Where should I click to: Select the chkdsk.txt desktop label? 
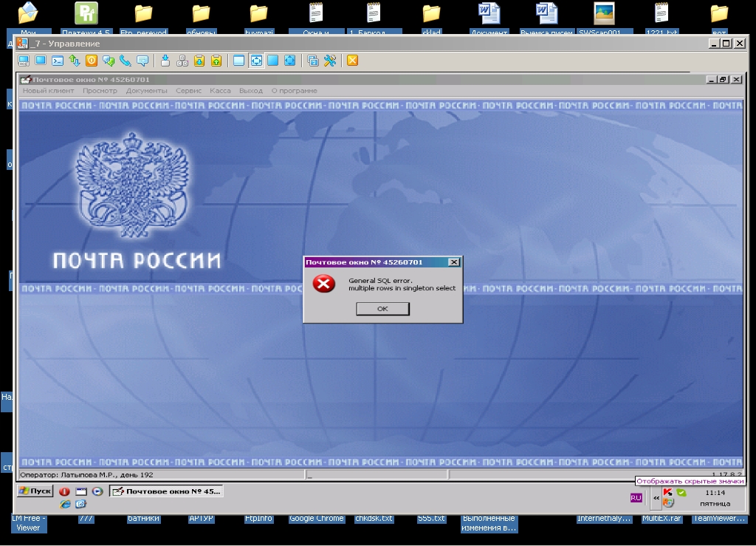[374, 519]
